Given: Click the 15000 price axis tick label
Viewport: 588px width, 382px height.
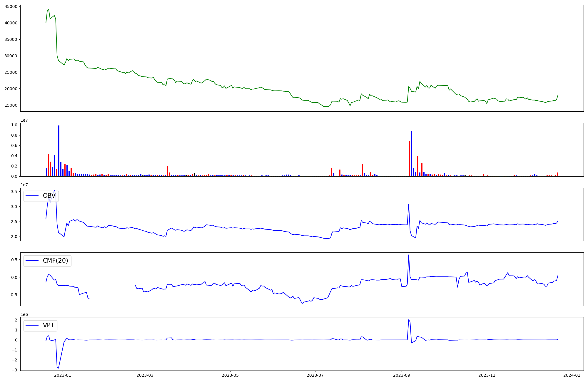Looking at the screenshot, I should point(11,105).
